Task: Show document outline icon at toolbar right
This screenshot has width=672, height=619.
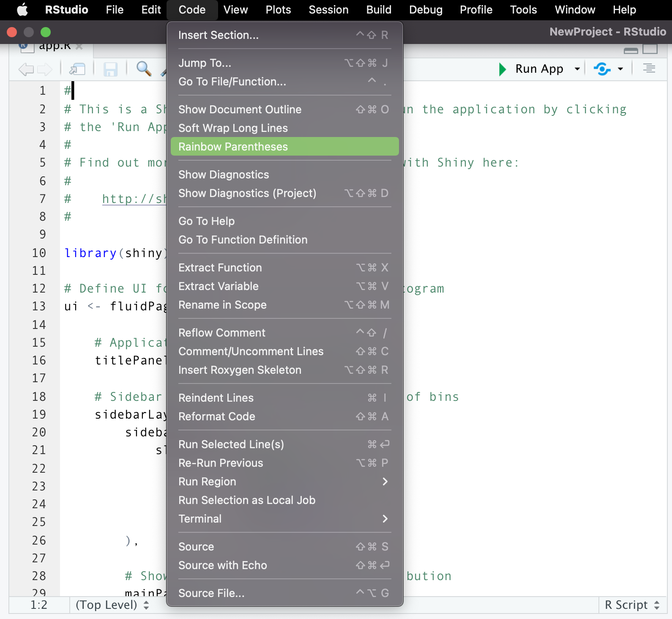Action: tap(649, 68)
